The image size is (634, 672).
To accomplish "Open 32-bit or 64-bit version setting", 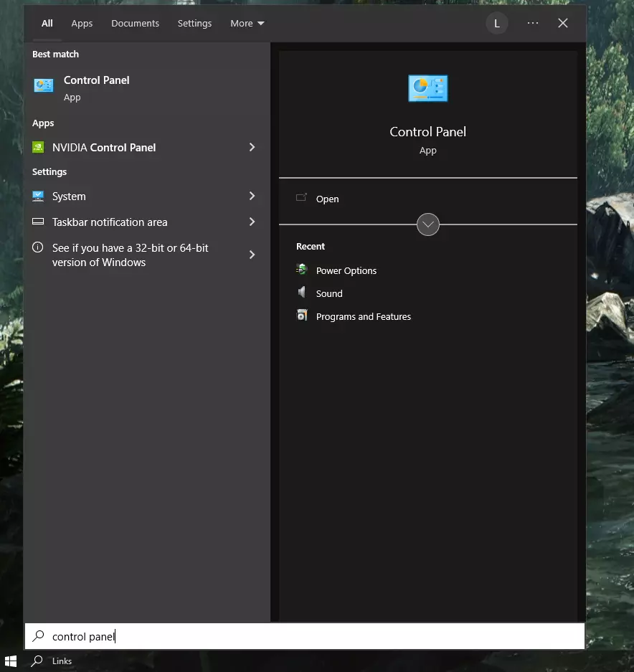I will [x=131, y=255].
